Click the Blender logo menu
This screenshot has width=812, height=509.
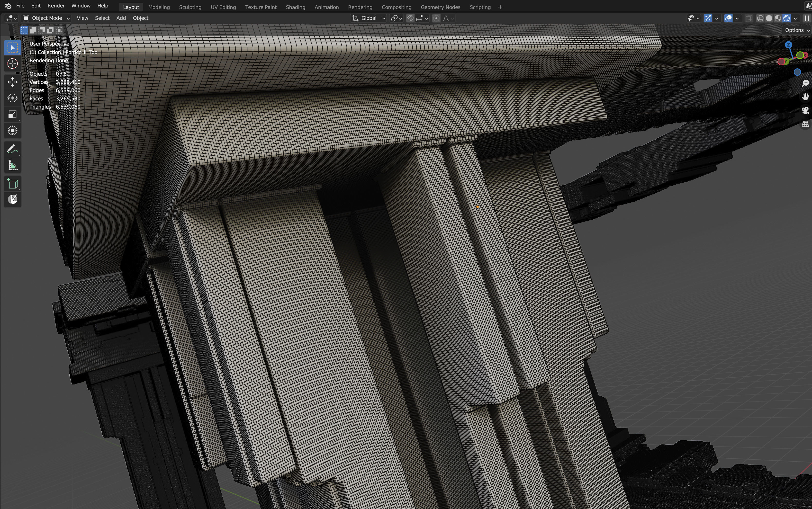tap(8, 6)
